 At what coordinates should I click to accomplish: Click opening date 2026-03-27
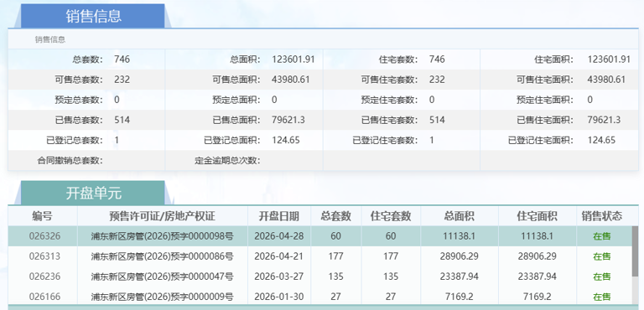(x=279, y=276)
